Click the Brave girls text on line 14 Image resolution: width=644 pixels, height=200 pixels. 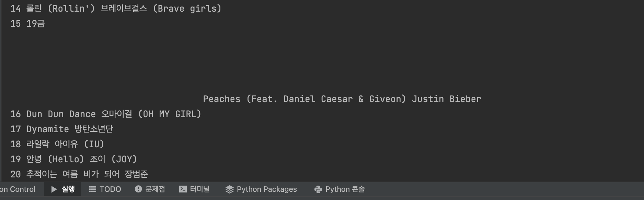click(187, 9)
